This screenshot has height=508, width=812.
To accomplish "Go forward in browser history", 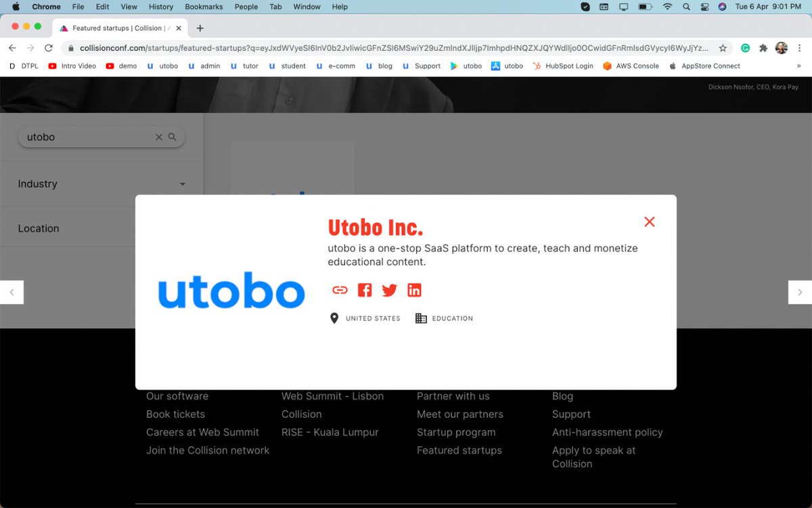I will [30, 48].
